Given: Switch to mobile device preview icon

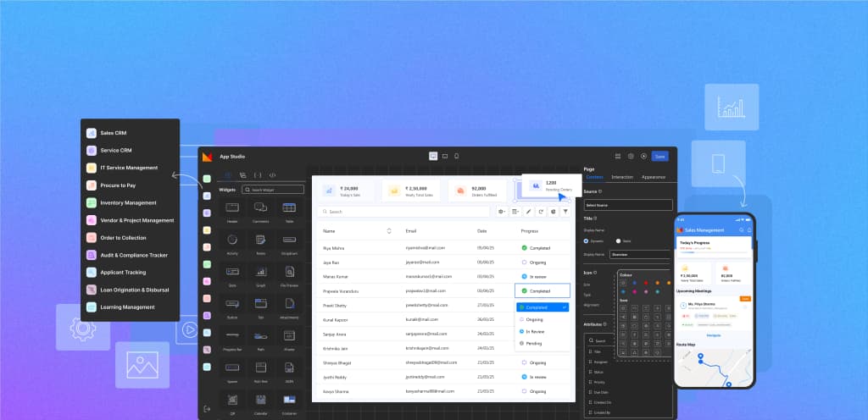Looking at the screenshot, I should click(x=456, y=156).
